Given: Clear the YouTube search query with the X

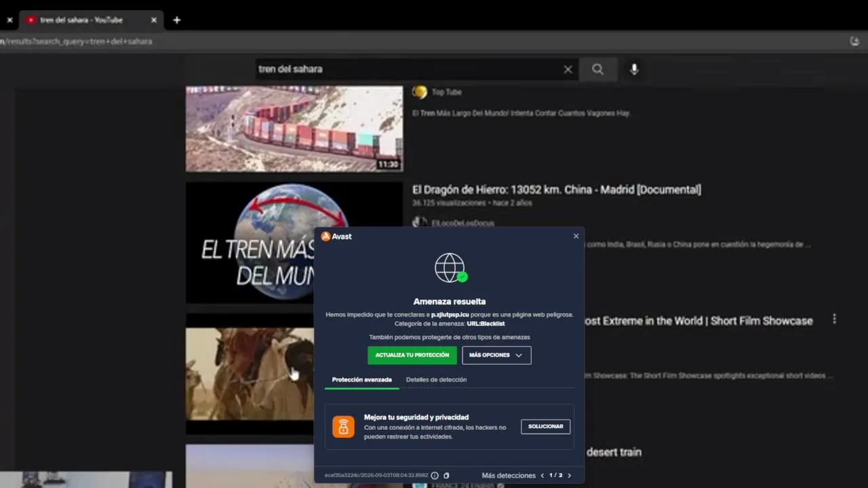Looking at the screenshot, I should [568, 69].
